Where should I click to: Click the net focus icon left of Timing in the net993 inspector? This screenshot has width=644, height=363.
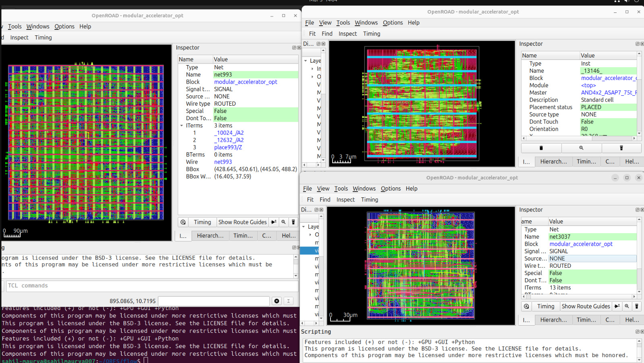pos(183,222)
